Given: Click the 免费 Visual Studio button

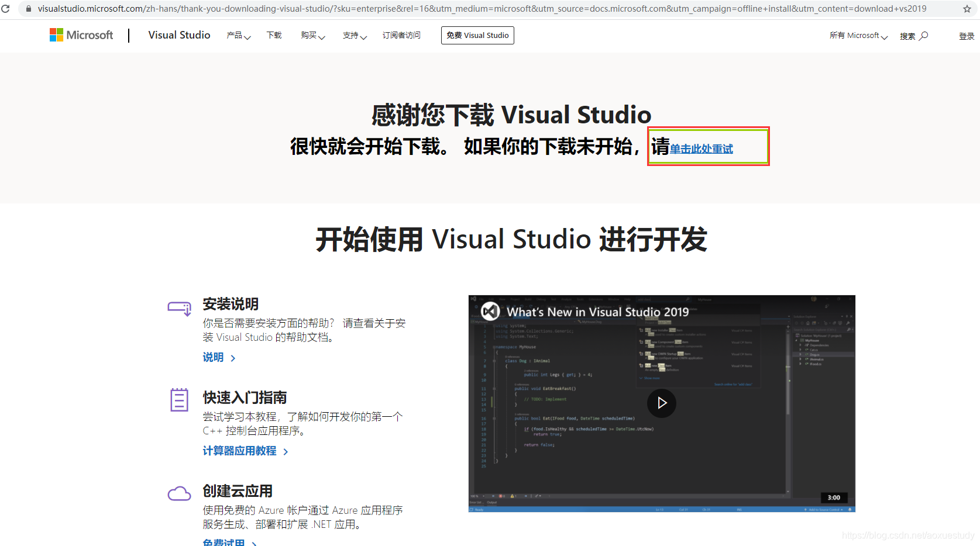Looking at the screenshot, I should click(x=477, y=35).
